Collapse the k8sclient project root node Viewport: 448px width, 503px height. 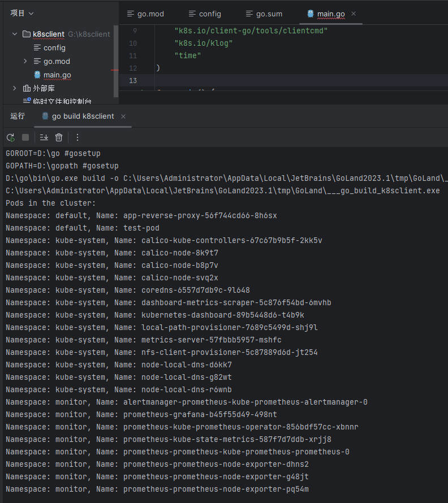click(15, 34)
